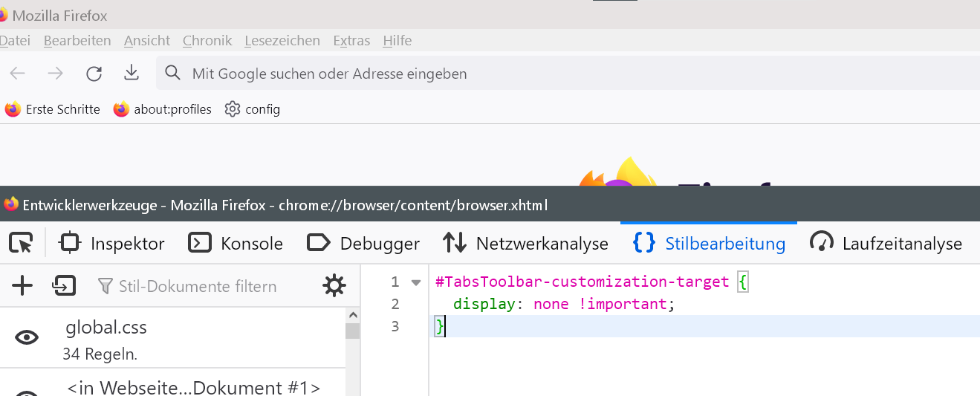Open the Chronik menu
980x396 pixels.
[x=207, y=40]
